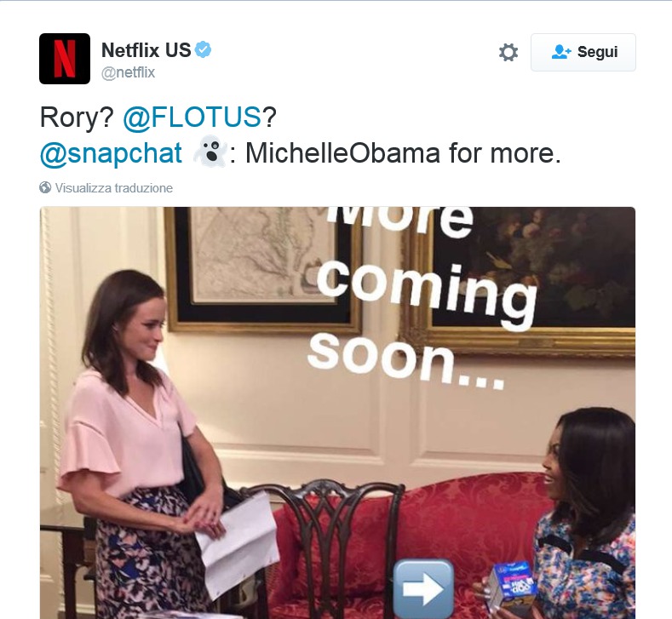Click the blue verified badge
The height and width of the screenshot is (619, 672).
pyautogui.click(x=204, y=49)
